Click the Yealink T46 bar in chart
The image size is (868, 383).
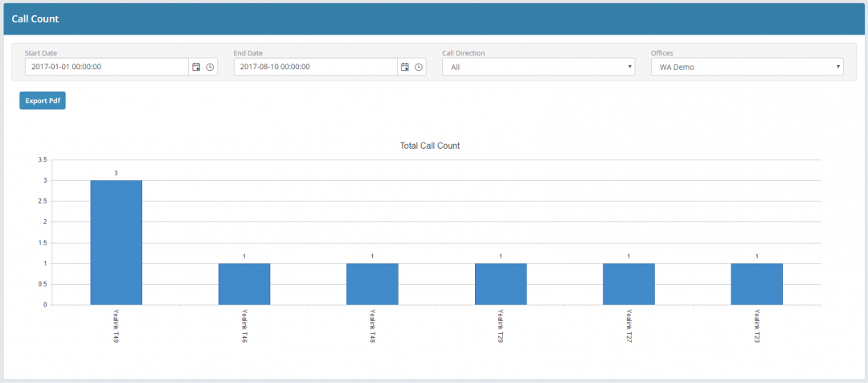click(x=244, y=284)
